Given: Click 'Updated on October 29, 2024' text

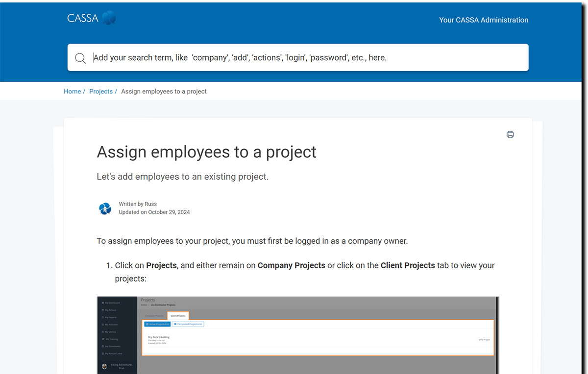Looking at the screenshot, I should (154, 212).
